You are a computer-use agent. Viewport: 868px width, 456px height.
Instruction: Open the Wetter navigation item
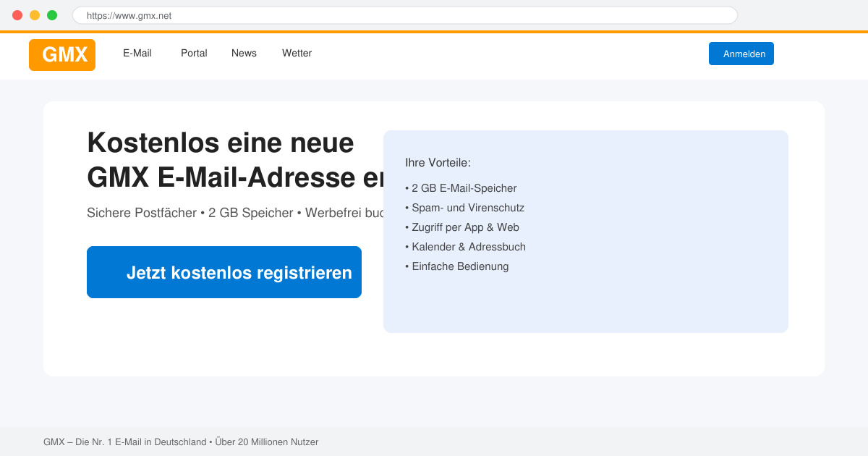click(297, 53)
